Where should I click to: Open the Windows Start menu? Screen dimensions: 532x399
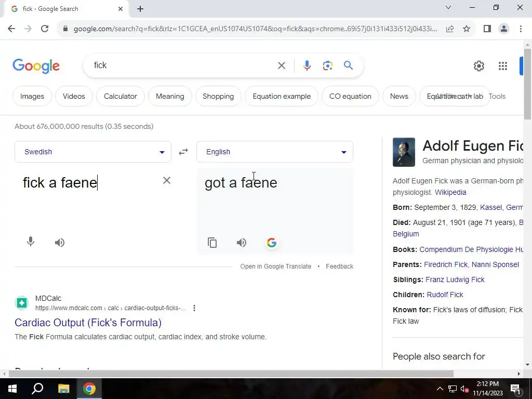click(x=12, y=389)
